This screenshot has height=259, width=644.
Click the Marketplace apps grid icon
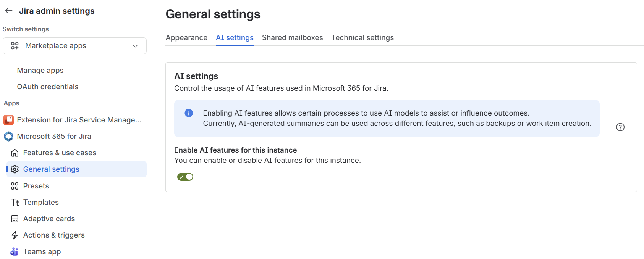pos(15,46)
